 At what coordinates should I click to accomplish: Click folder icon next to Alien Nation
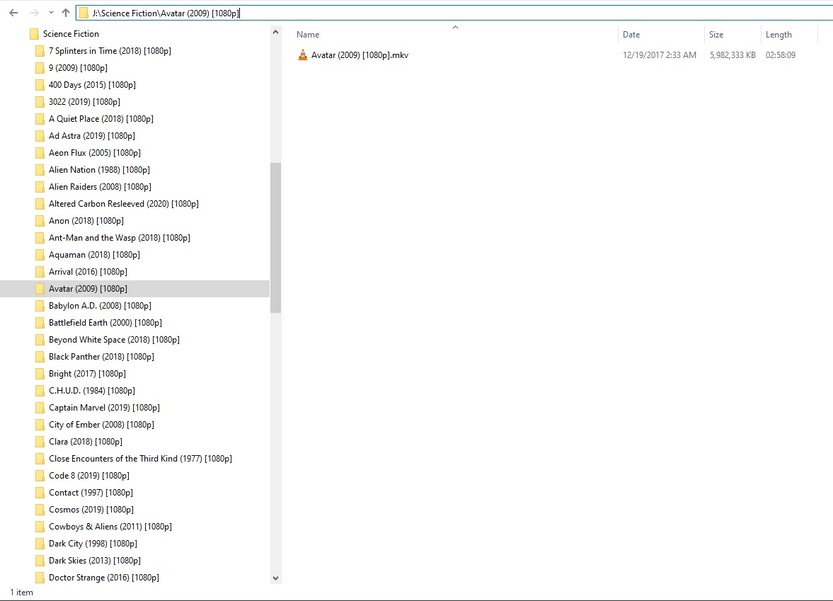[40, 170]
